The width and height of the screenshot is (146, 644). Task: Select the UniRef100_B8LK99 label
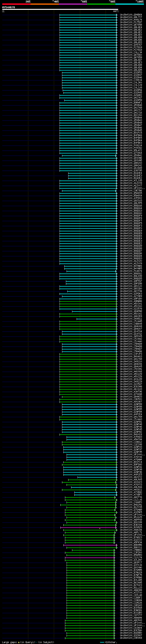131,276
